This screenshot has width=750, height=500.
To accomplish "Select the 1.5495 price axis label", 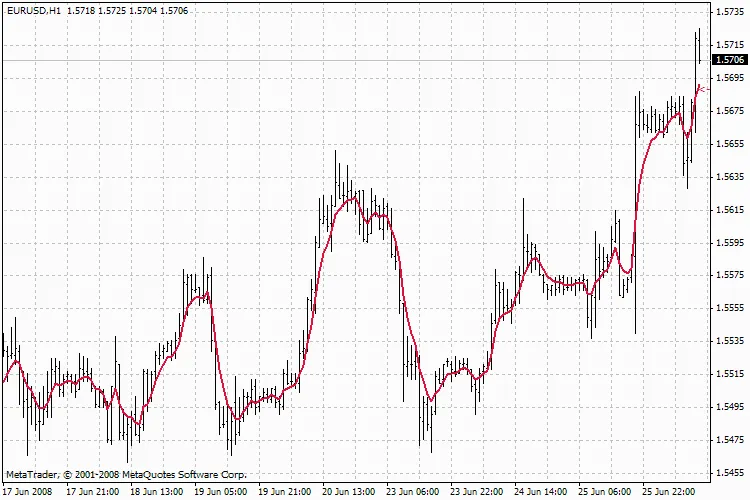I will pyautogui.click(x=730, y=408).
